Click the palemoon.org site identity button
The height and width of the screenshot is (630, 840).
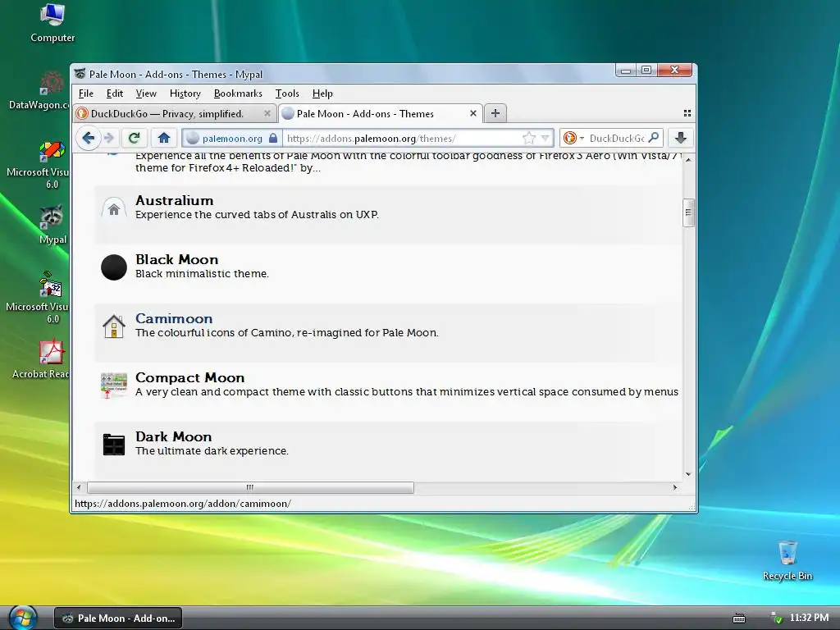point(232,138)
